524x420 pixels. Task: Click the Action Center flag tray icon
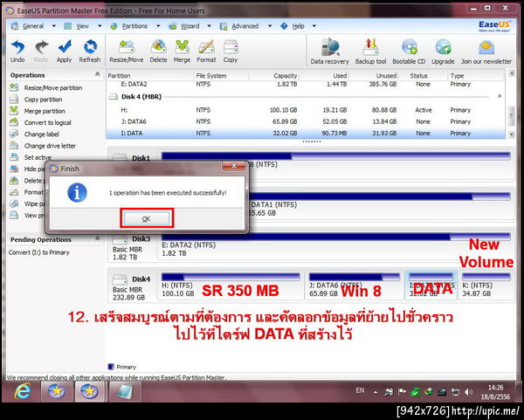pos(402,392)
